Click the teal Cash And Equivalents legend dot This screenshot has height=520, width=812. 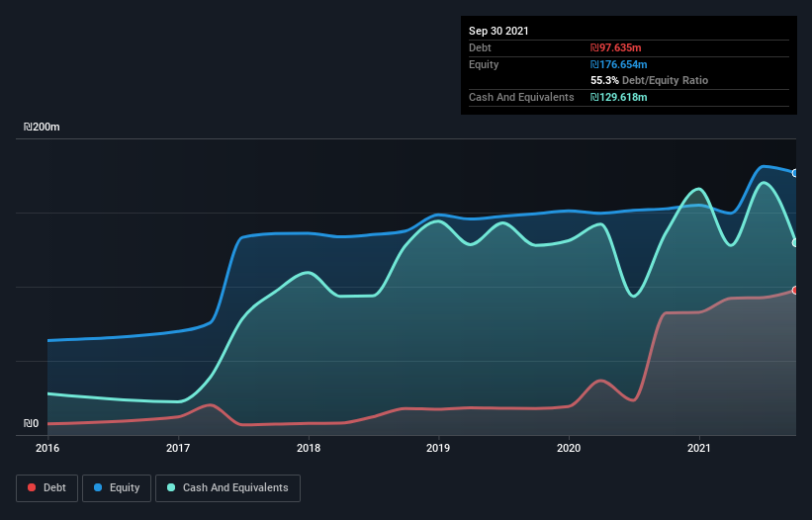pos(171,487)
